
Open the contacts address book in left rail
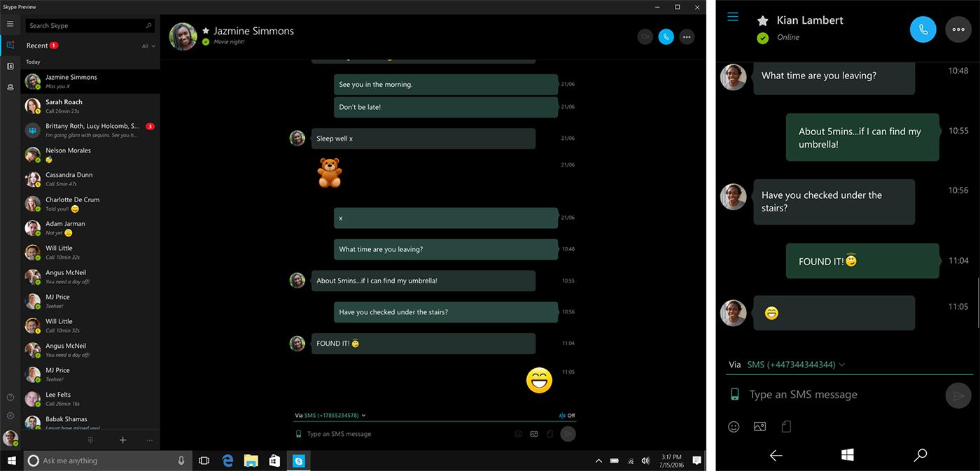[x=10, y=66]
